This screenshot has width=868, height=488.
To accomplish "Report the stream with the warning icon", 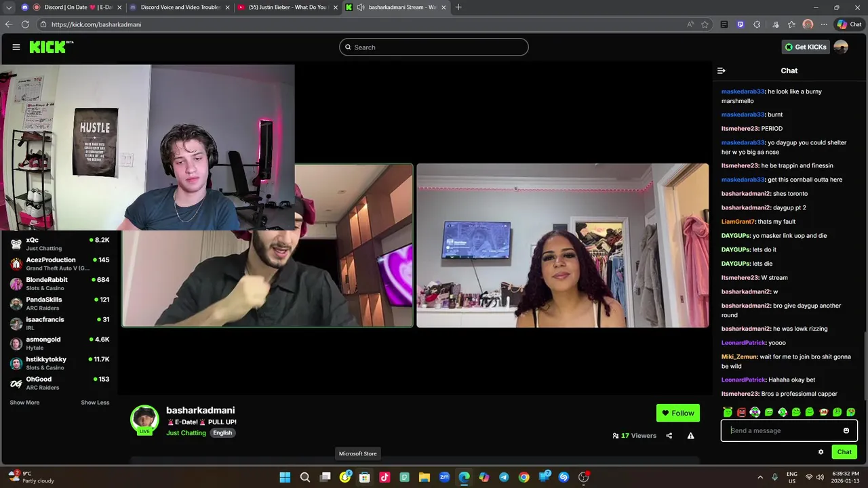I will point(690,436).
